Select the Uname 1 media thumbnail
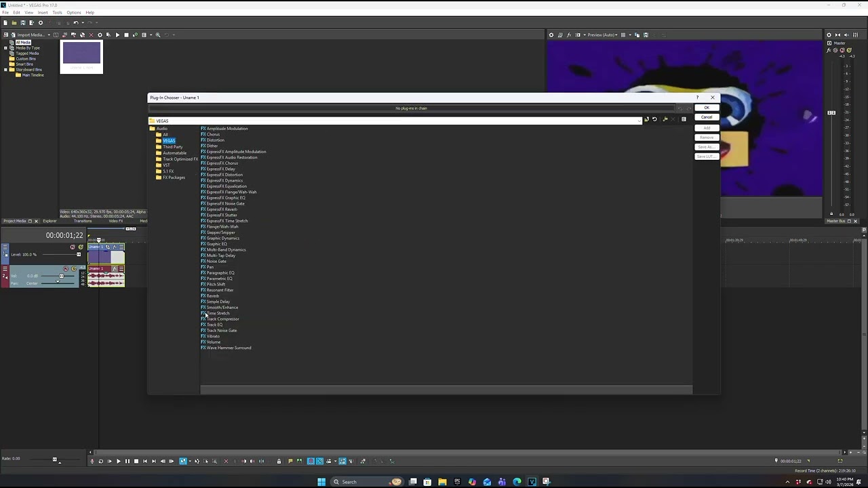Image resolution: width=868 pixels, height=488 pixels. point(81,56)
